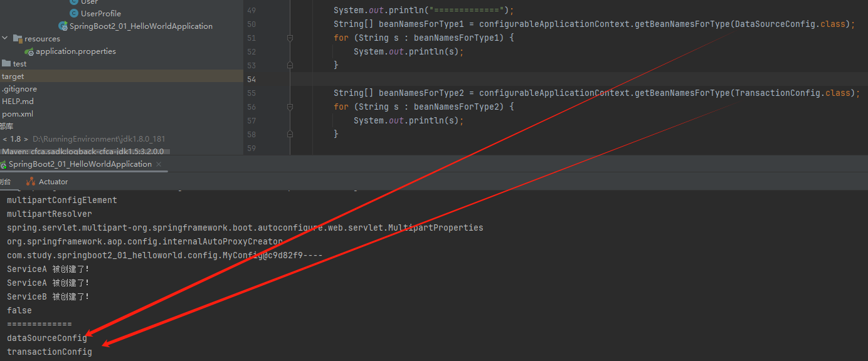The height and width of the screenshot is (361, 868).
Task: Click gutter line number 49
Action: pyautogui.click(x=251, y=11)
